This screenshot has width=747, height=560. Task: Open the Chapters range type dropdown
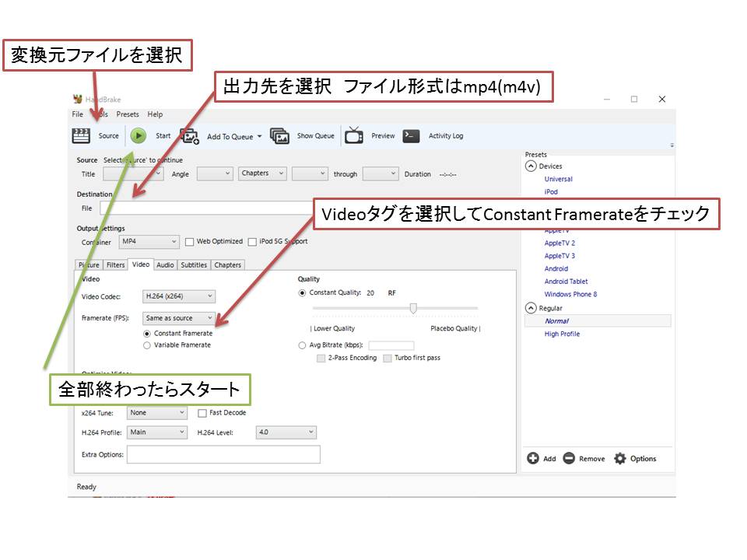pos(262,173)
